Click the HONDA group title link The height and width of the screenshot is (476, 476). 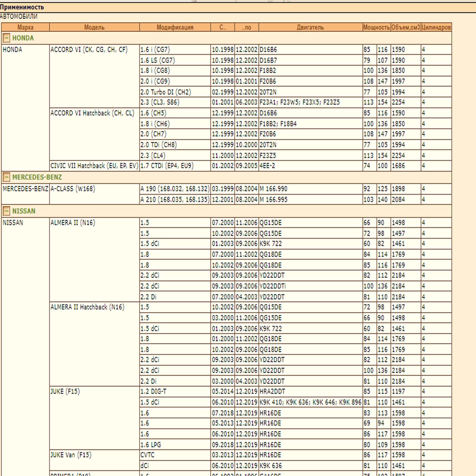[x=23, y=38]
